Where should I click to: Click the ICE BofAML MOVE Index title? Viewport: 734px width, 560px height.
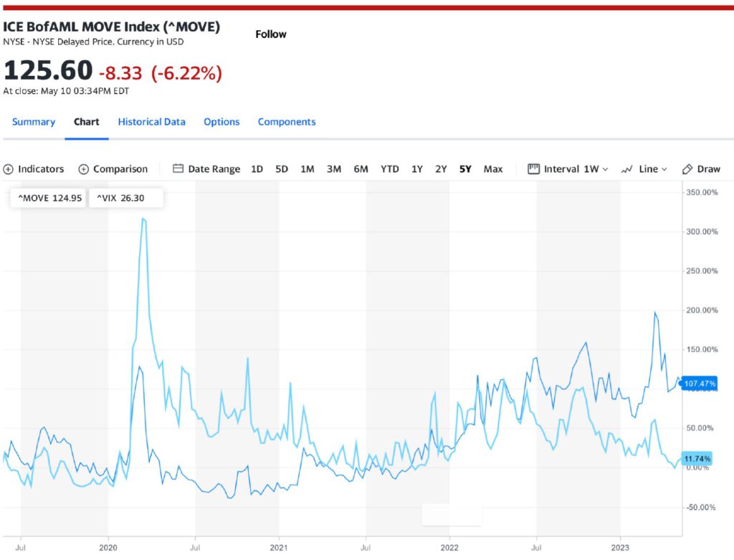point(111,27)
